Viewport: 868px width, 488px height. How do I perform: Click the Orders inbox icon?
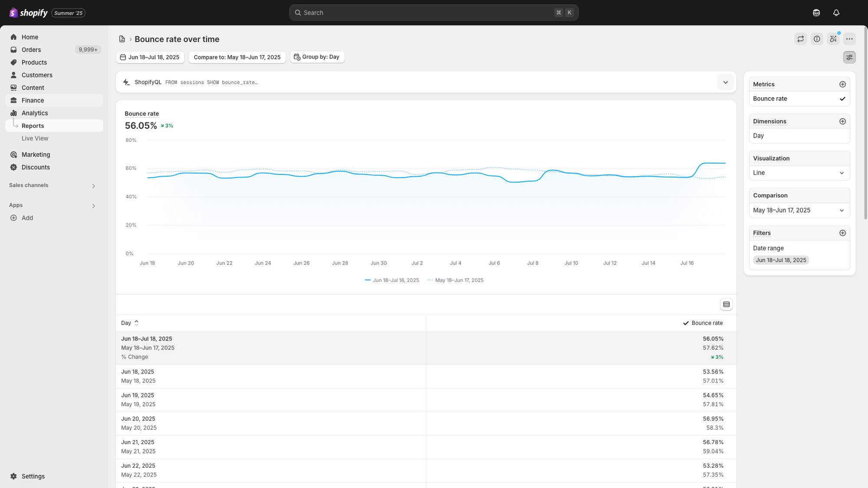(13, 50)
